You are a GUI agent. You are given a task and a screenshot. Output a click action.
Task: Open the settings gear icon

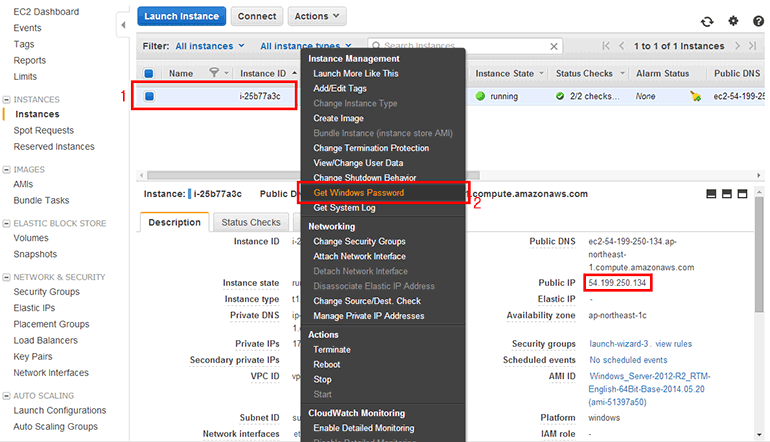click(x=732, y=19)
